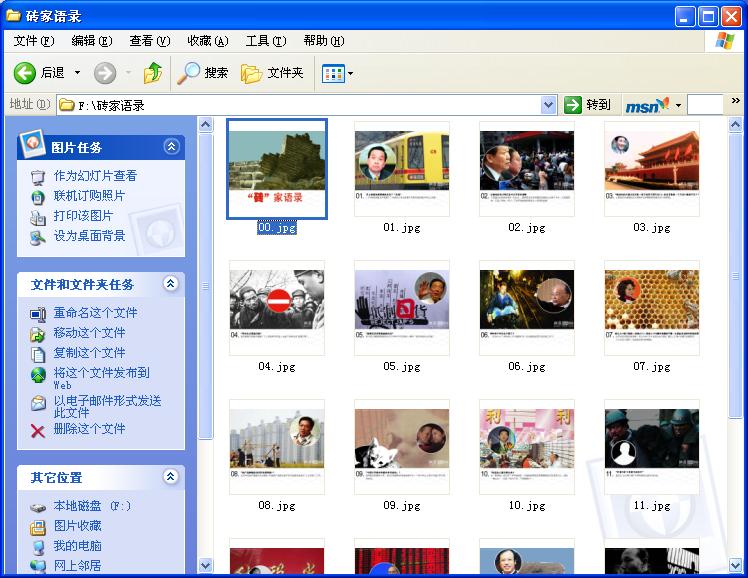This screenshot has height=578, width=748.
Task: Open the 工具(T) menu
Action: 266,41
